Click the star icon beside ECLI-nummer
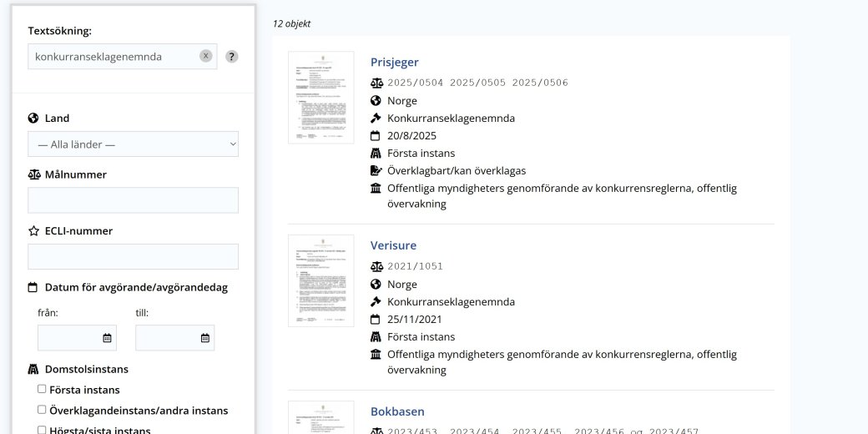This screenshot has width=868, height=434. click(33, 230)
